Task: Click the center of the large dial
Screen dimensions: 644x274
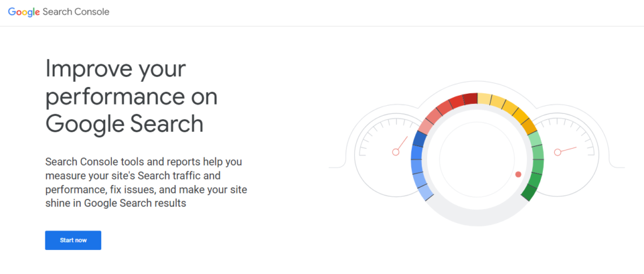Action: pyautogui.click(x=477, y=159)
